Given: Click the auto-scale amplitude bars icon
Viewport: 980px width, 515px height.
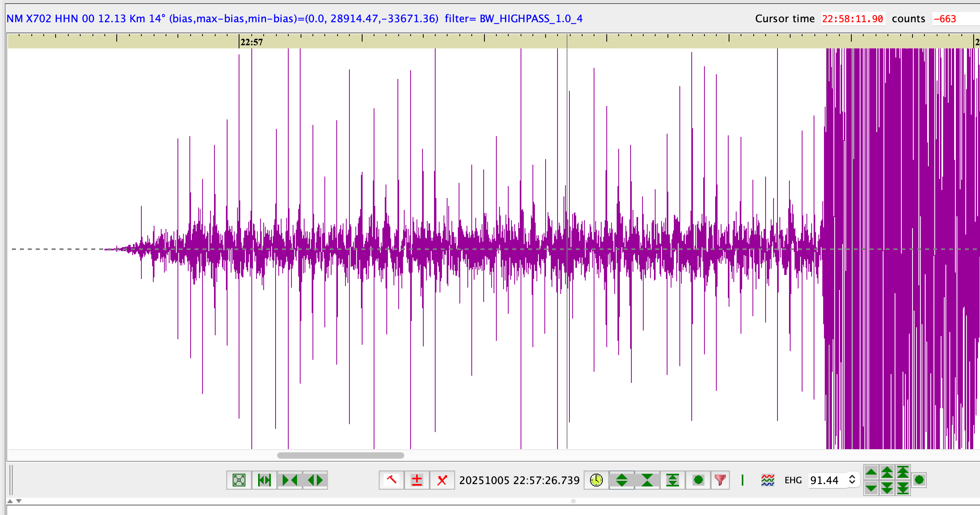Looking at the screenshot, I should pyautogui.click(x=672, y=480).
